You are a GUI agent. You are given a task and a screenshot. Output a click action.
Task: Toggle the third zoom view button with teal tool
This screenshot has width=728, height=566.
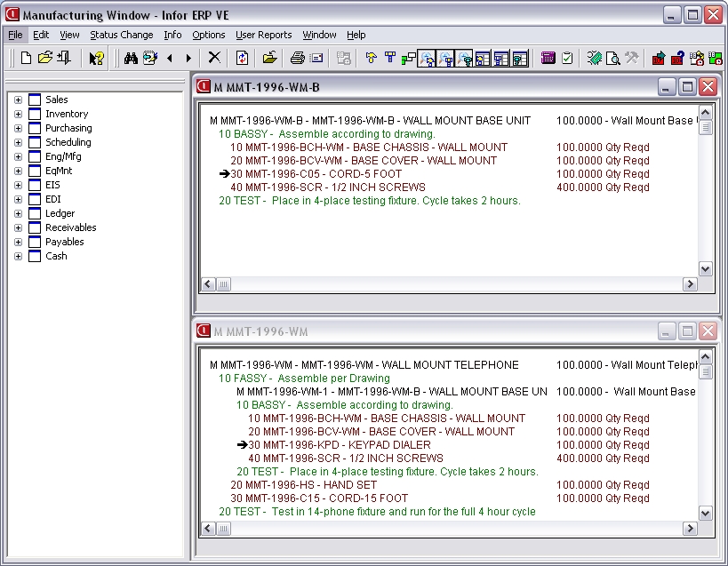[464, 59]
